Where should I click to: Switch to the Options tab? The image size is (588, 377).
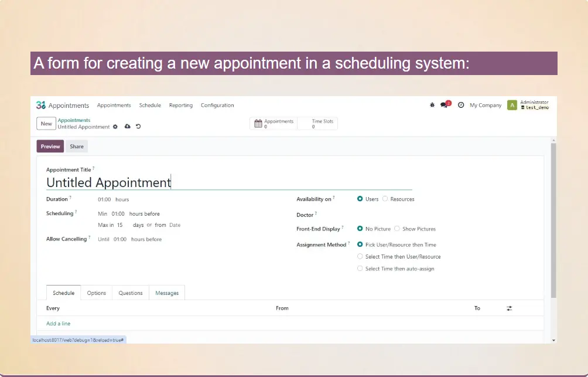coord(97,293)
